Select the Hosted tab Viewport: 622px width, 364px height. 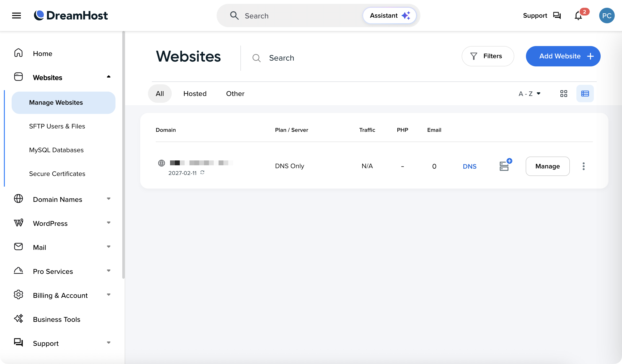point(195,94)
